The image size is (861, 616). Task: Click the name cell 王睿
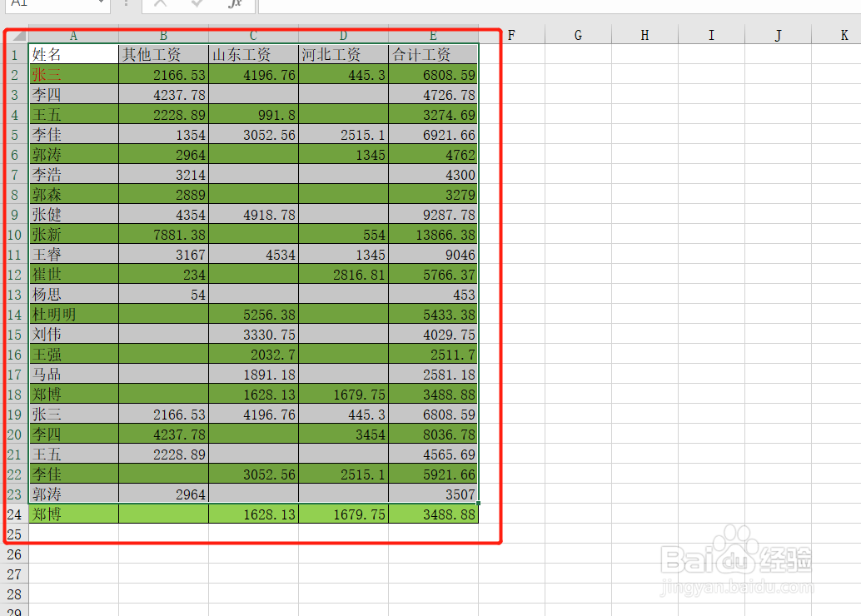(73, 254)
